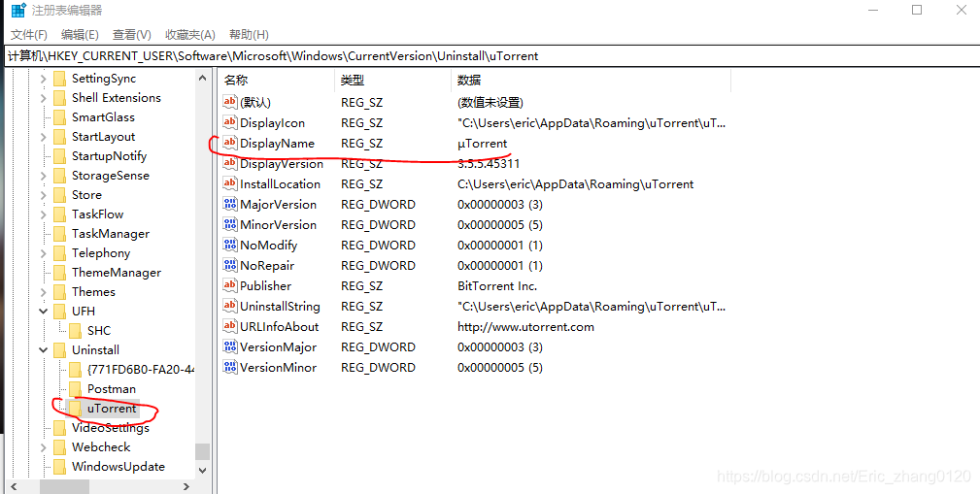Image resolution: width=980 pixels, height=494 pixels.
Task: Click the data value http://www.utorrent.com
Action: point(525,326)
